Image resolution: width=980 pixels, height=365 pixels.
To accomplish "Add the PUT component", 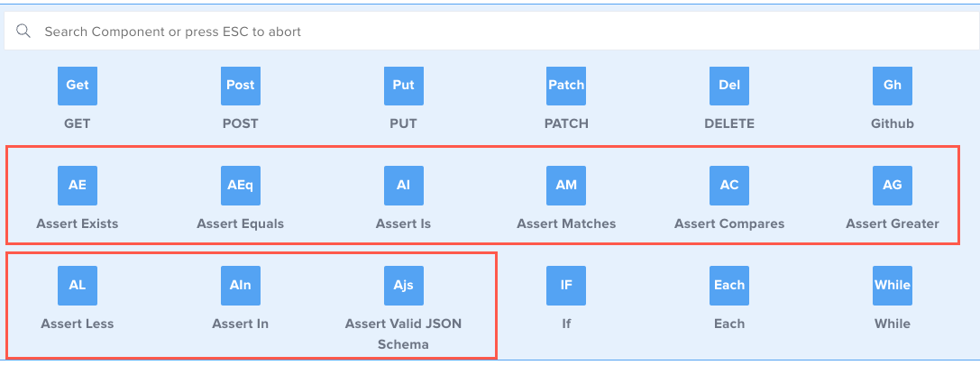I will click(x=403, y=86).
